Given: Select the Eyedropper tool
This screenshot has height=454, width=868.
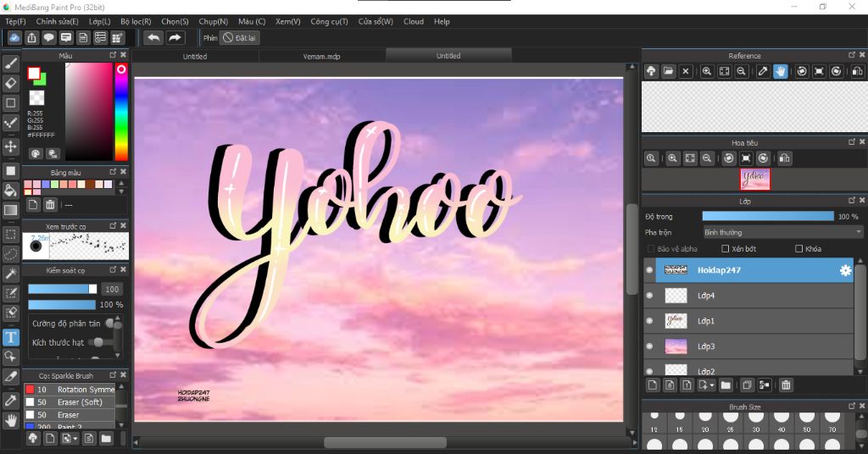Looking at the screenshot, I should [x=10, y=401].
